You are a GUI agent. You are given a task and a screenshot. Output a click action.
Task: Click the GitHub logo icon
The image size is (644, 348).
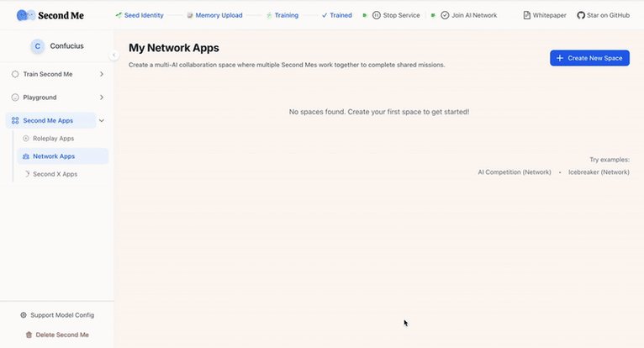pos(581,15)
